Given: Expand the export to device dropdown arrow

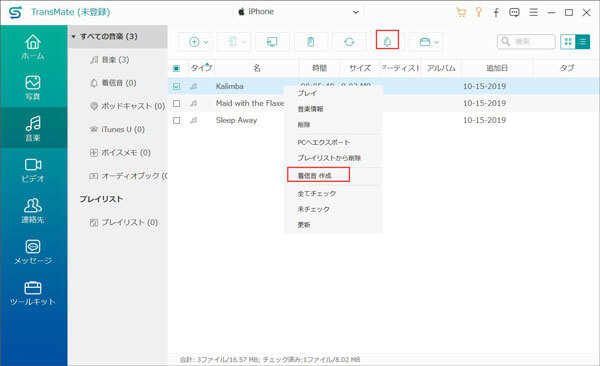Looking at the screenshot, I should (x=244, y=42).
